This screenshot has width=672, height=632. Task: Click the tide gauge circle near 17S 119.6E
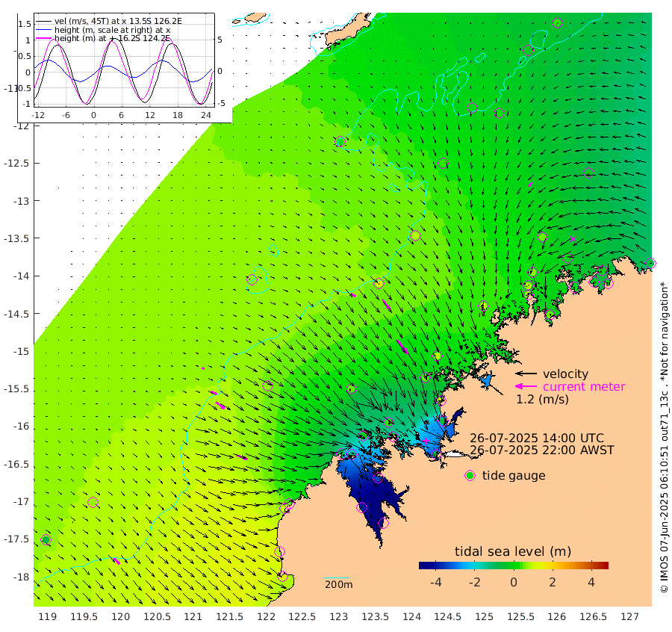pyautogui.click(x=93, y=502)
